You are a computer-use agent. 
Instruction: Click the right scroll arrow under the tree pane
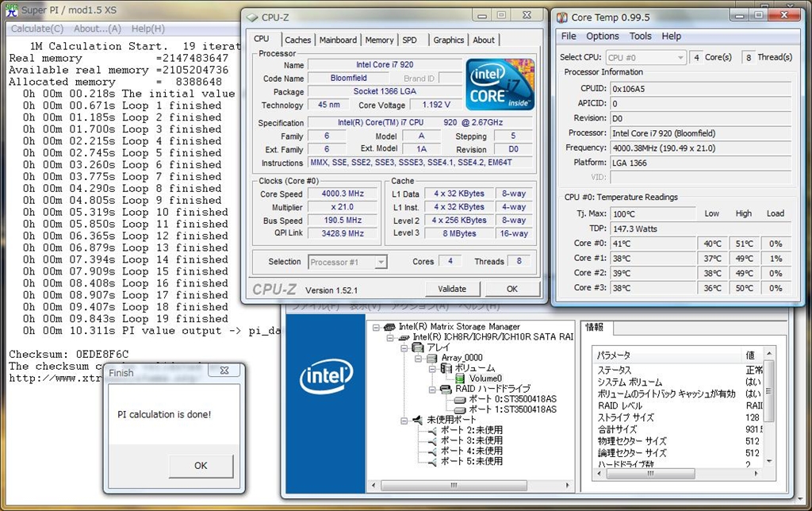[x=568, y=486]
